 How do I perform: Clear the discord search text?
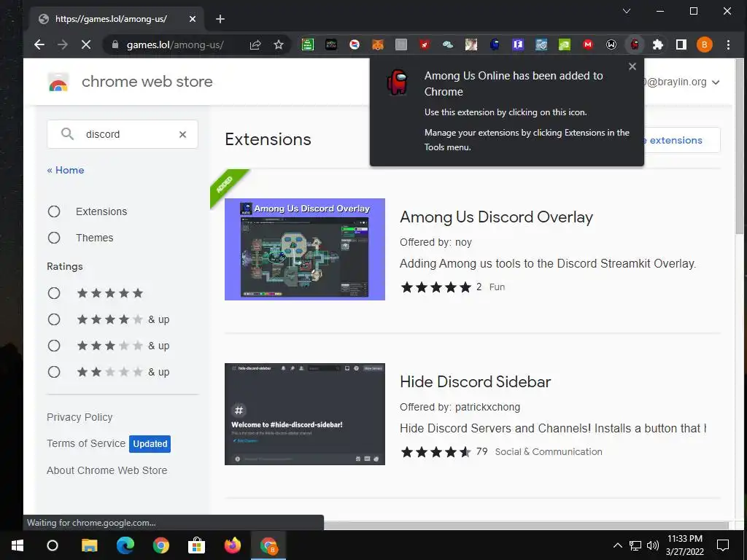coord(182,134)
